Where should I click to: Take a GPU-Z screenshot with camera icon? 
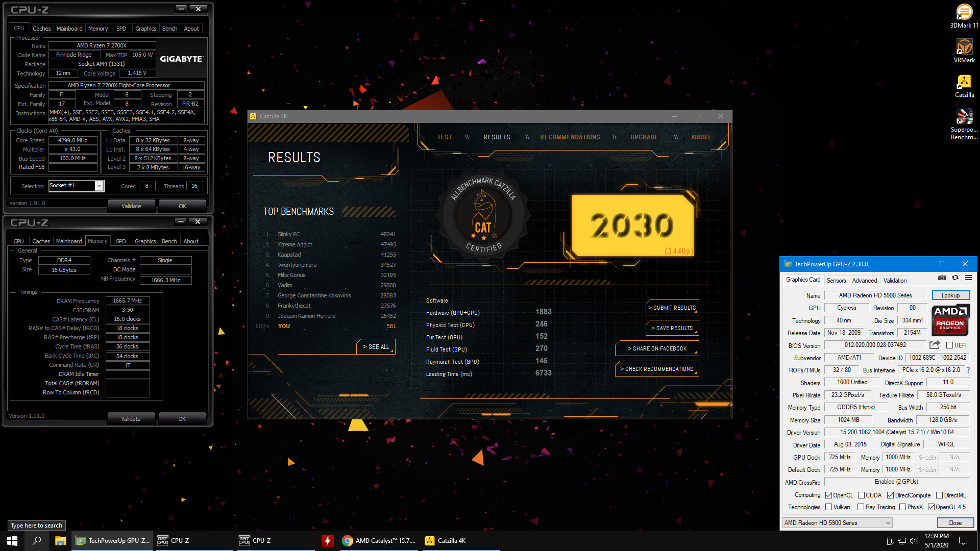(942, 278)
